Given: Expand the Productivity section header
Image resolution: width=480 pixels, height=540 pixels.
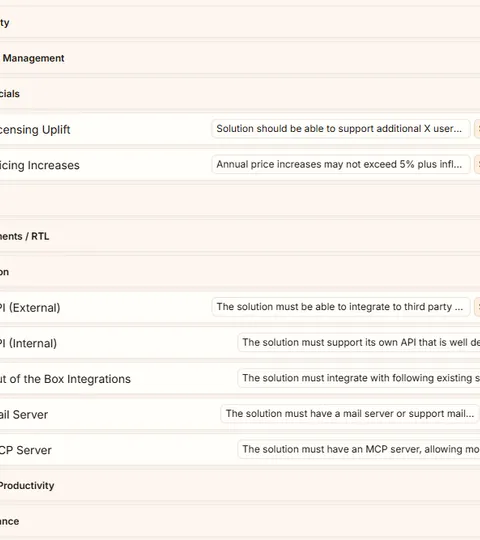Looking at the screenshot, I should [240, 486].
